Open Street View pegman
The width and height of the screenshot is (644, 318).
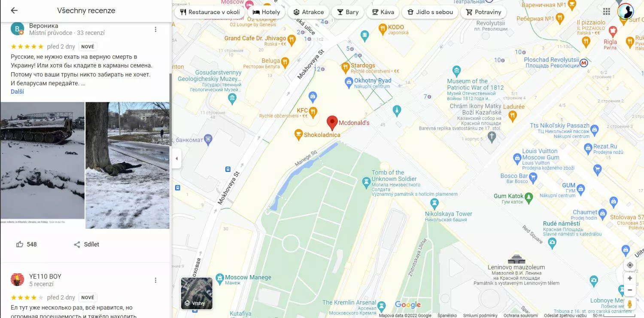point(630,304)
